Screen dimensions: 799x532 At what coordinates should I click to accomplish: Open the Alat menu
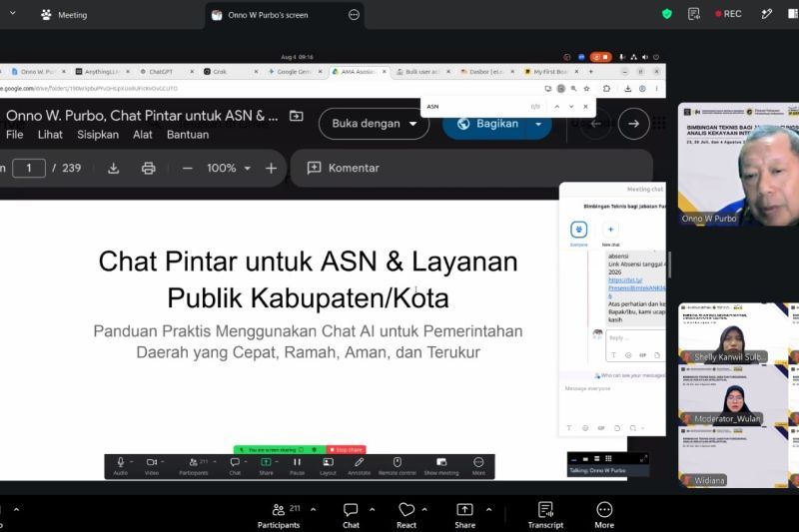pos(143,135)
